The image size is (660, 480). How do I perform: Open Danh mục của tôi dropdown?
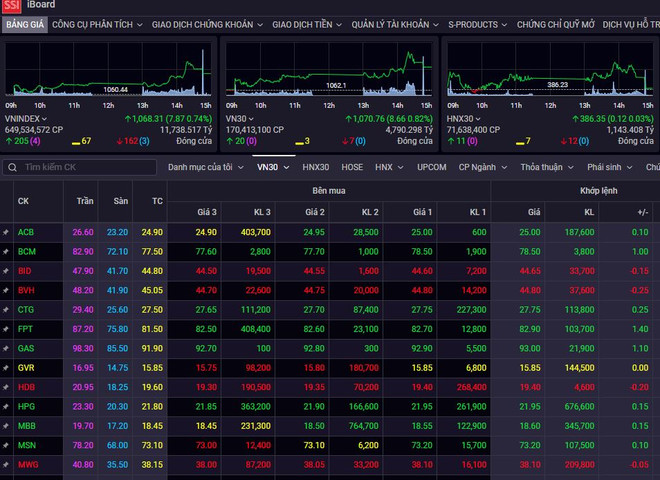pos(205,167)
